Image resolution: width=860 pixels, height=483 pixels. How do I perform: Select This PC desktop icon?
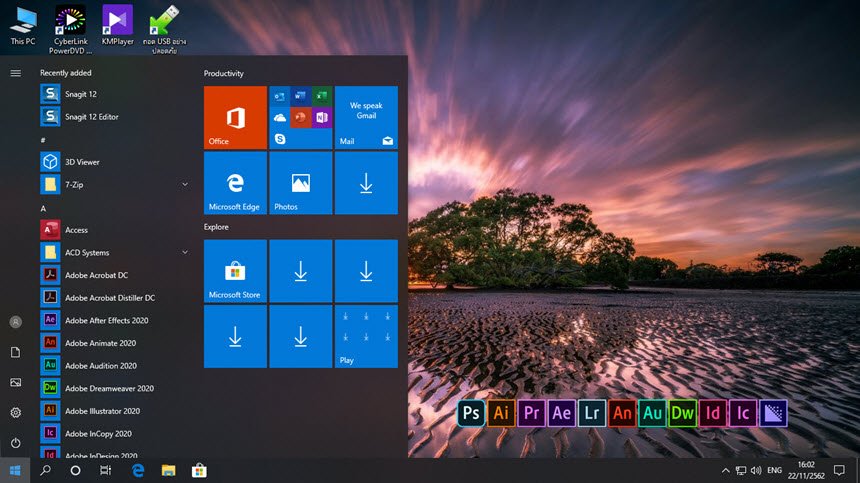coord(23,26)
